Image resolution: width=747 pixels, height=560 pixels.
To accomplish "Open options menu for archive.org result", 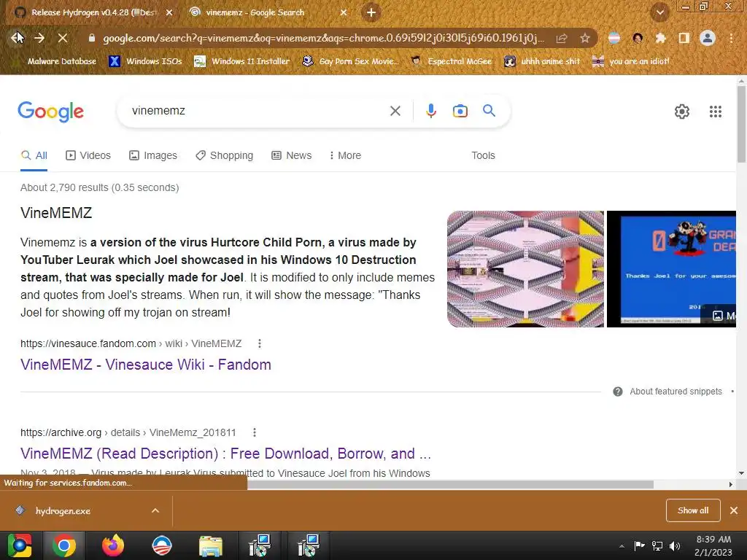I will tap(255, 432).
